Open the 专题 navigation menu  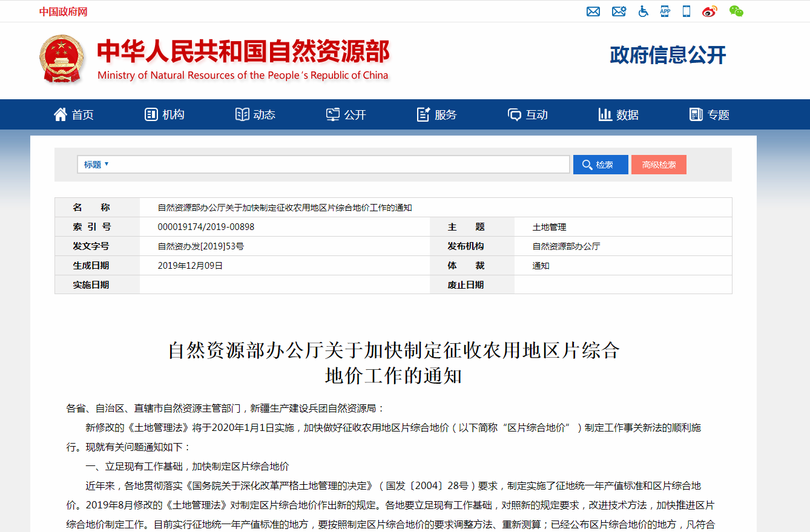[x=710, y=114]
